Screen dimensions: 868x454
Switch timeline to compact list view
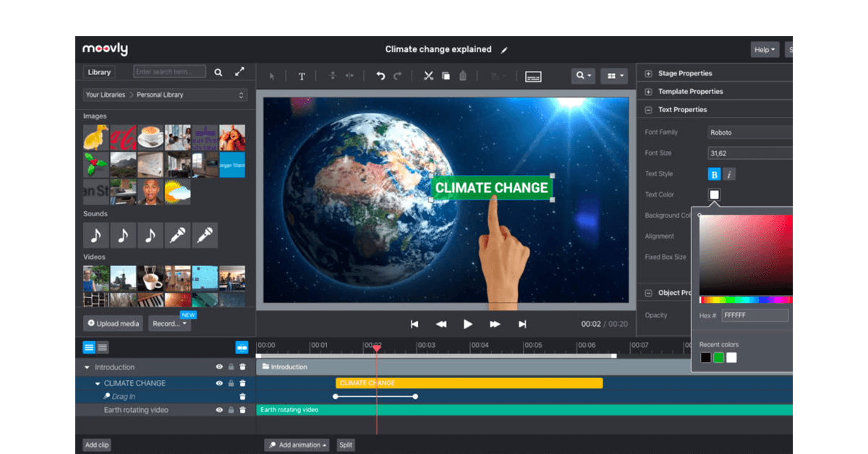point(103,348)
